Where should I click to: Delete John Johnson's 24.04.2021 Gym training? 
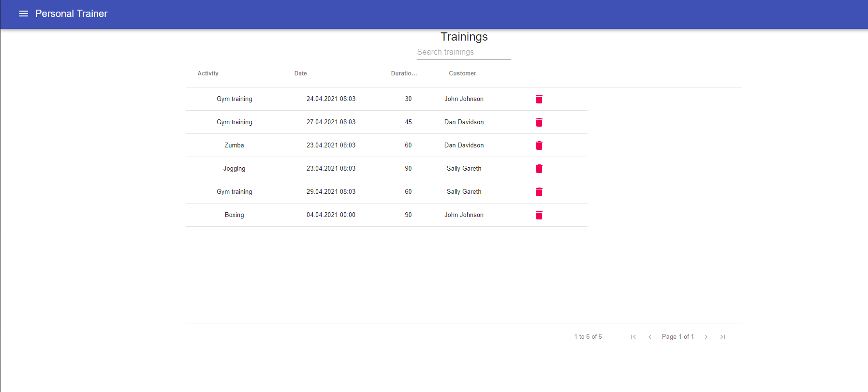coord(539,99)
